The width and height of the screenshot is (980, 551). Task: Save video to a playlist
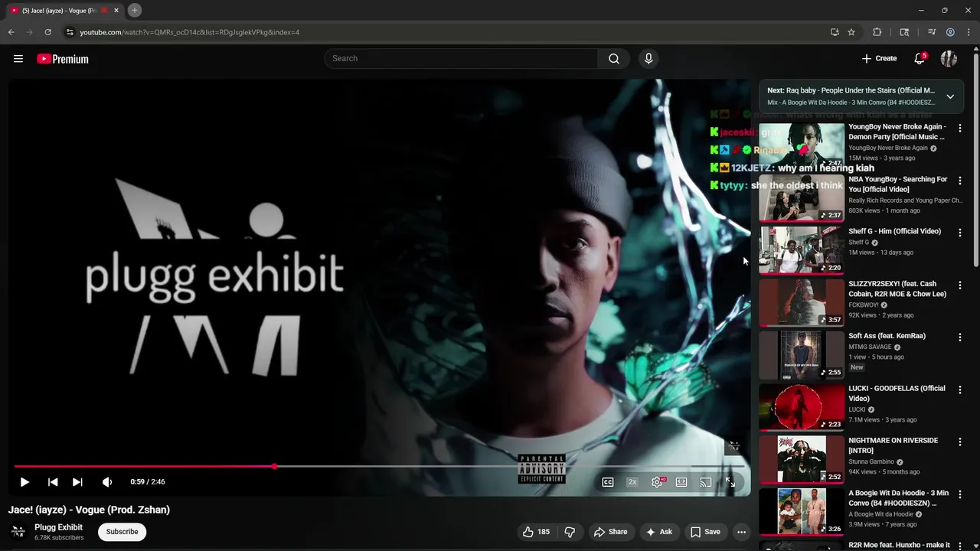705,532
